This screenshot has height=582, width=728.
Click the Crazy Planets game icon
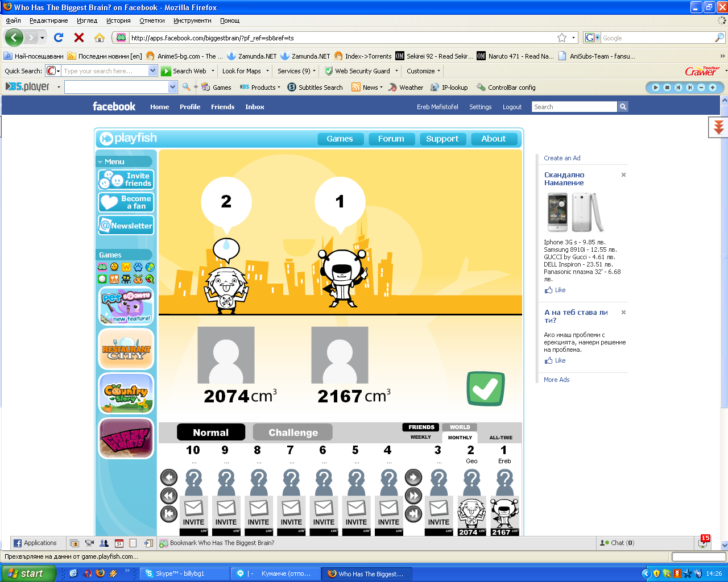pyautogui.click(x=126, y=438)
